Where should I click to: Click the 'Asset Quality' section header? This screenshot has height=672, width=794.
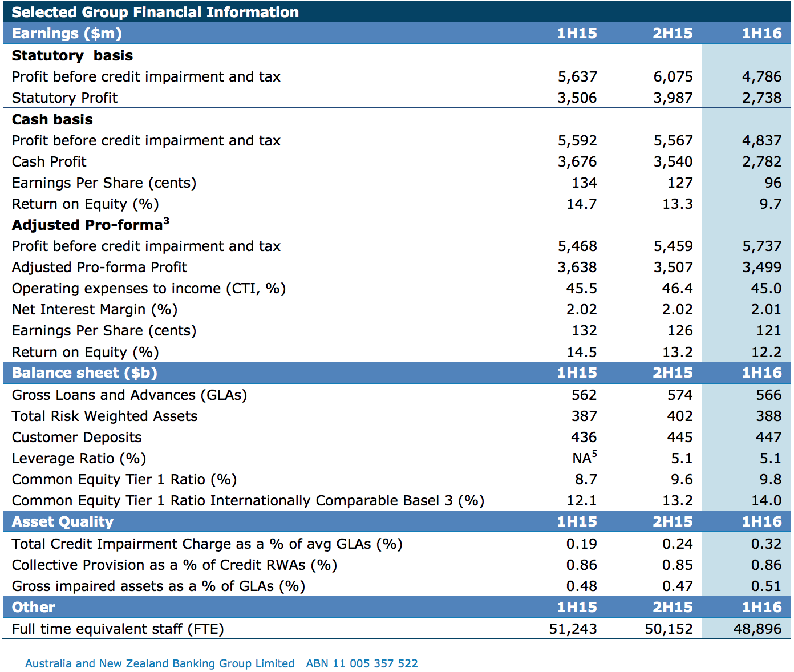click(63, 521)
